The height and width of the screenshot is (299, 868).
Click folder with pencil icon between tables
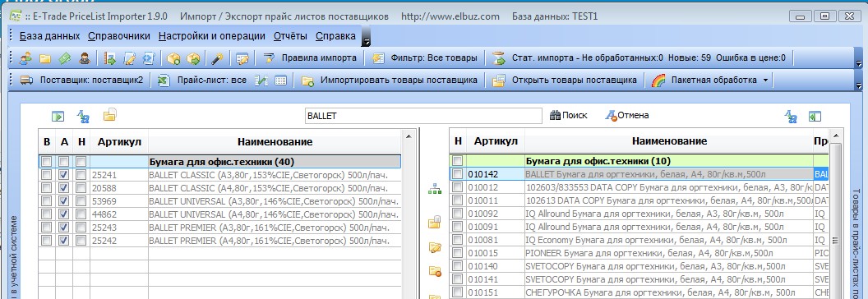435,247
